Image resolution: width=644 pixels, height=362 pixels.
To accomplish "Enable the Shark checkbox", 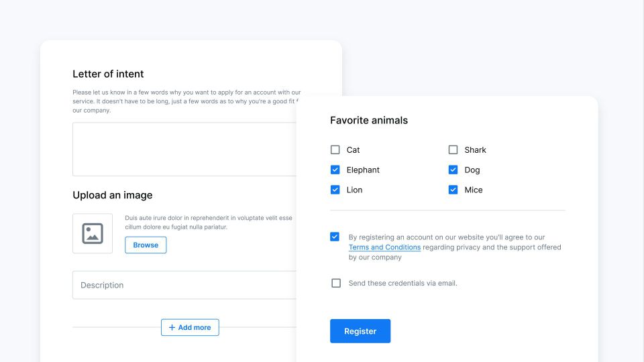I will (x=453, y=150).
